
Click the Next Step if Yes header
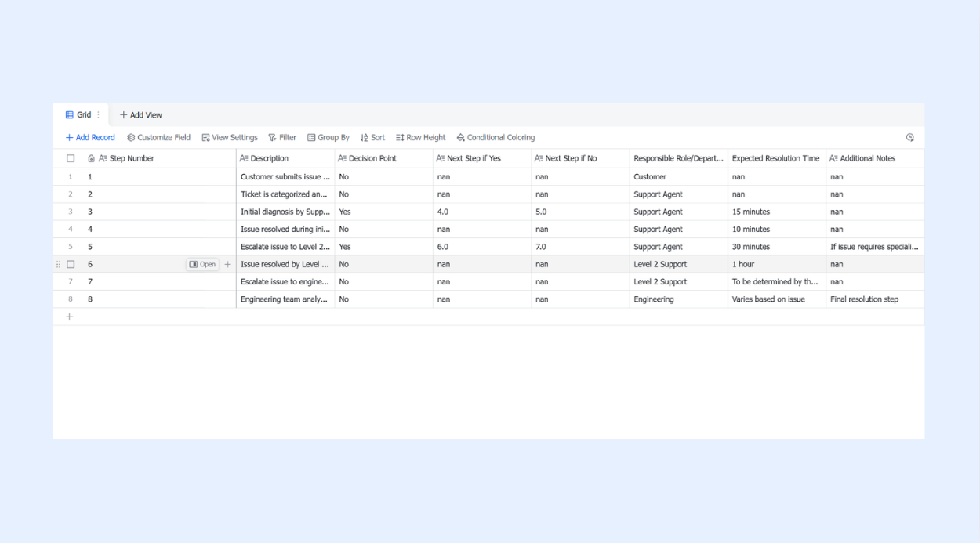pos(482,158)
